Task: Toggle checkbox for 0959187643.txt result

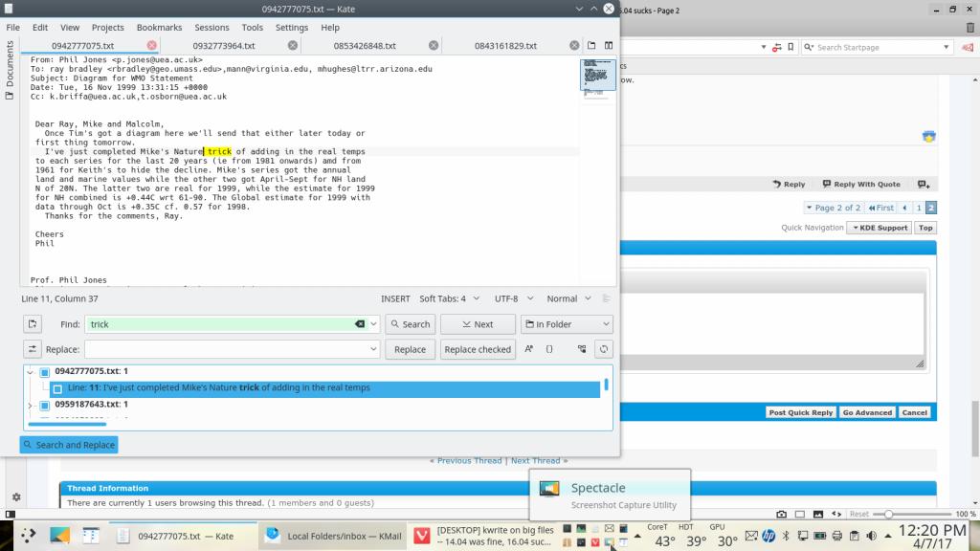Action: pos(44,405)
